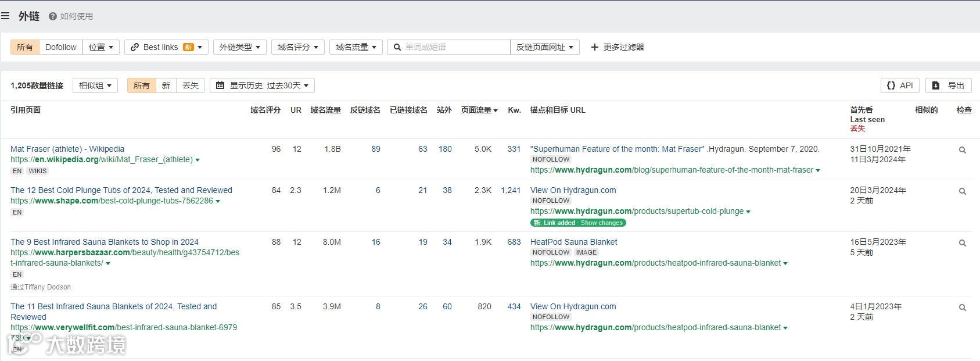Open the 域名流量 filter dropdown
The height and width of the screenshot is (361, 980).
click(356, 47)
